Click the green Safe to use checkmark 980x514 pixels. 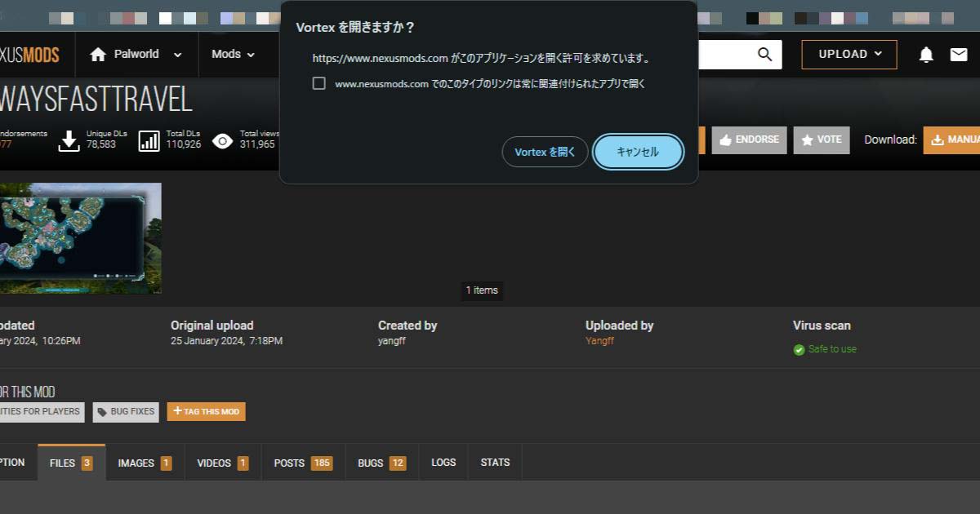[799, 349]
